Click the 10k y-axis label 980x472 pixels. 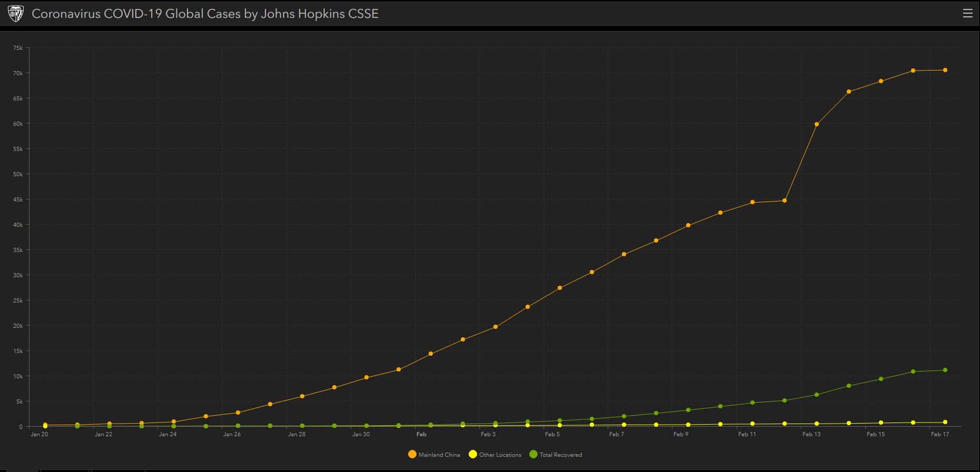[x=18, y=376]
